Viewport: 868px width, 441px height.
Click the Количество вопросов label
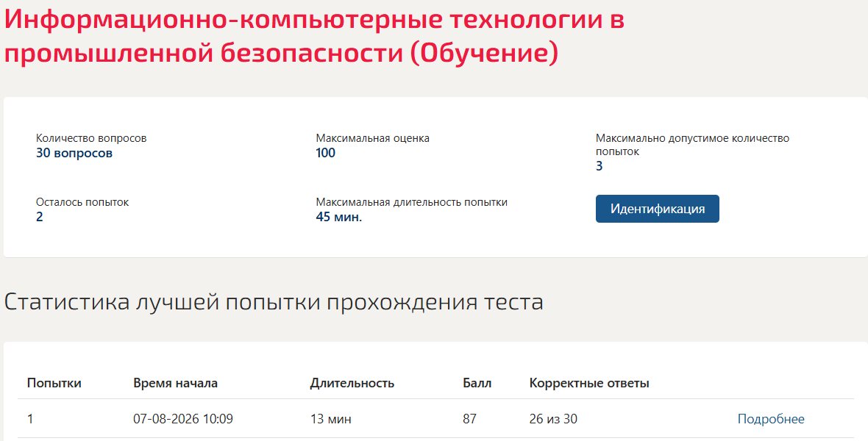(x=91, y=138)
